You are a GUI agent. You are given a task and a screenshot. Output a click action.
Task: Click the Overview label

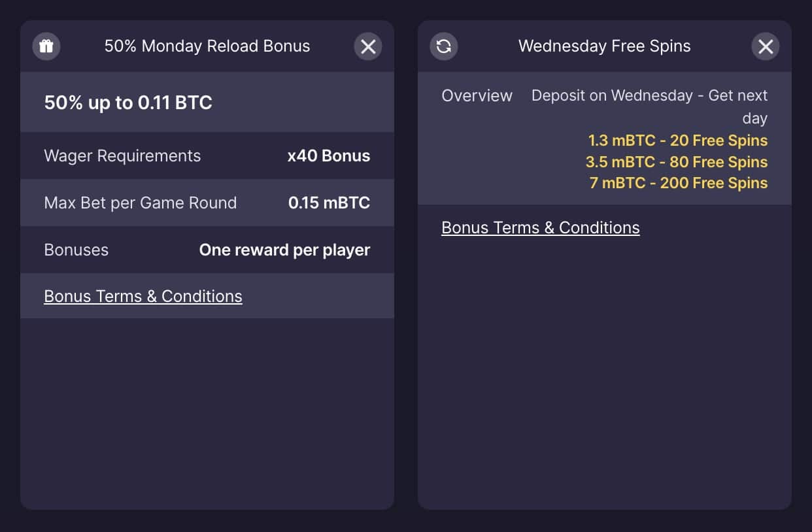(x=477, y=95)
